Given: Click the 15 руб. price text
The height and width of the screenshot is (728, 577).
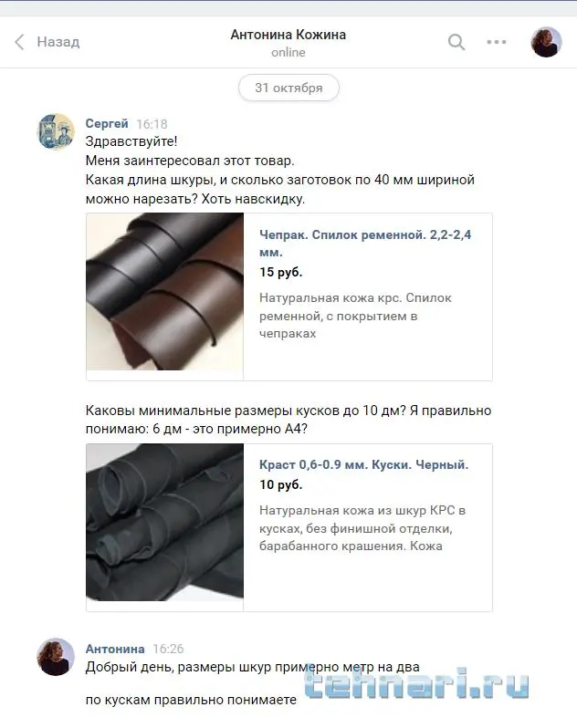Looking at the screenshot, I should tap(280, 272).
